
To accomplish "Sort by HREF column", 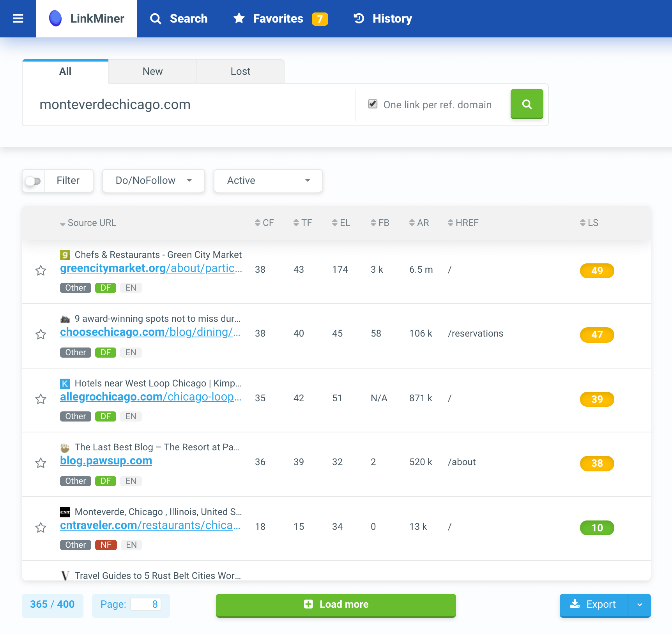I will pos(463,223).
